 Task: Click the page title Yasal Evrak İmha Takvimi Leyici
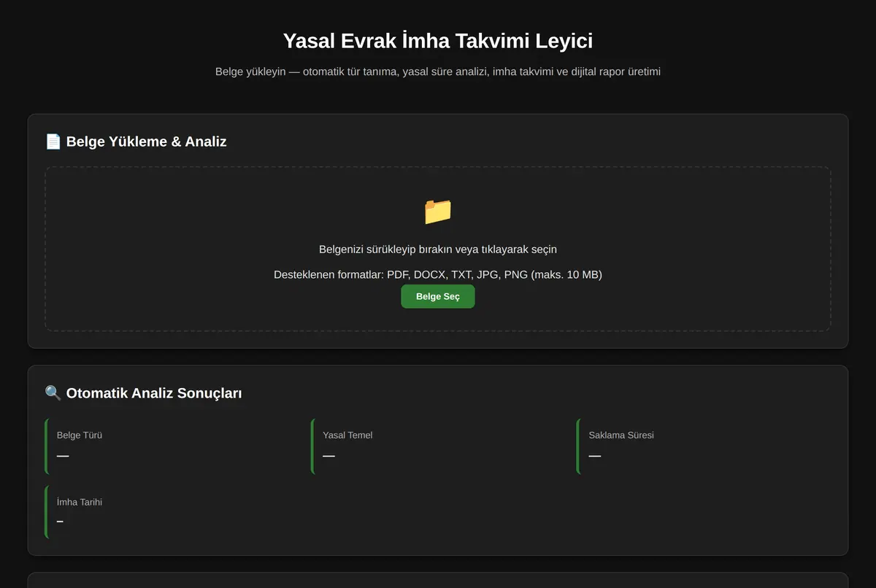(x=438, y=41)
